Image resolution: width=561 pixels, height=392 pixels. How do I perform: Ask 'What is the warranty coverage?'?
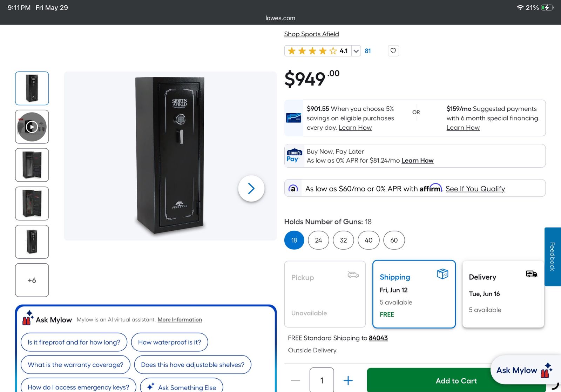75,365
